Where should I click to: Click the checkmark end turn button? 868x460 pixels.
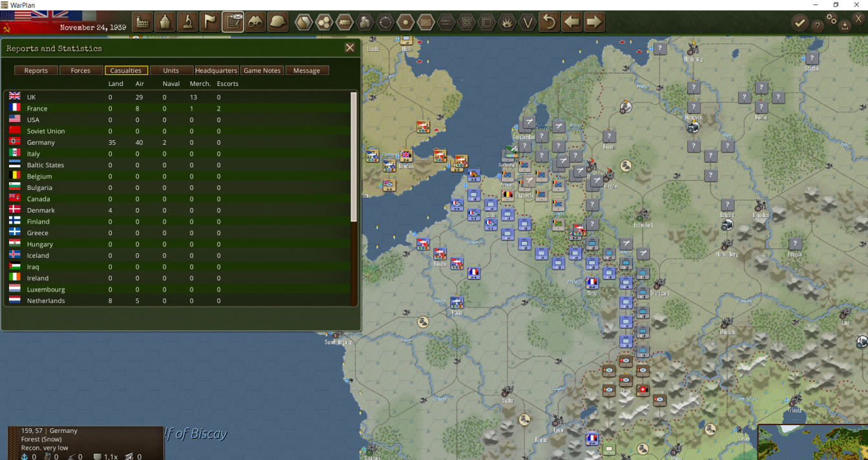click(800, 23)
